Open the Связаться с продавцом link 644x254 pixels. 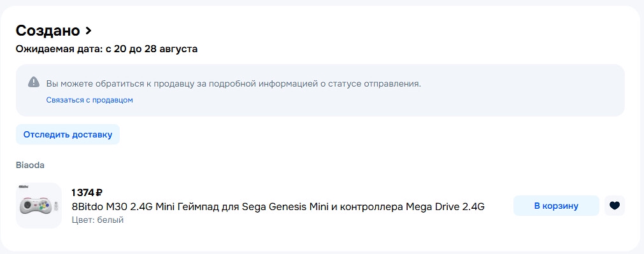coord(90,100)
